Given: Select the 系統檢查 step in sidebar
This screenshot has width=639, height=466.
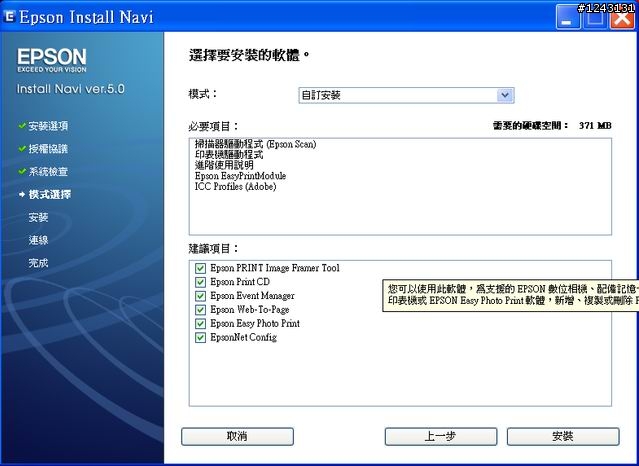Looking at the screenshot, I should 48,172.
